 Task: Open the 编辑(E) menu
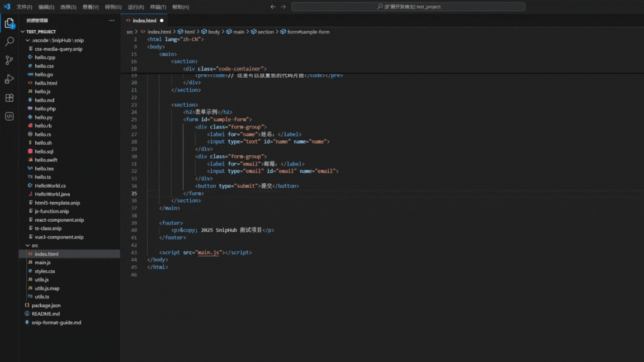click(x=46, y=7)
